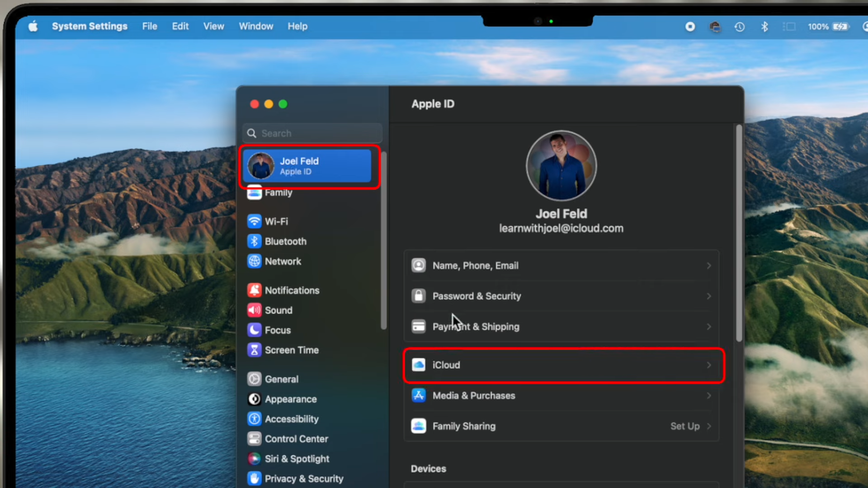This screenshot has height=488, width=868.
Task: Open Privacy & Security settings
Action: click(304, 479)
